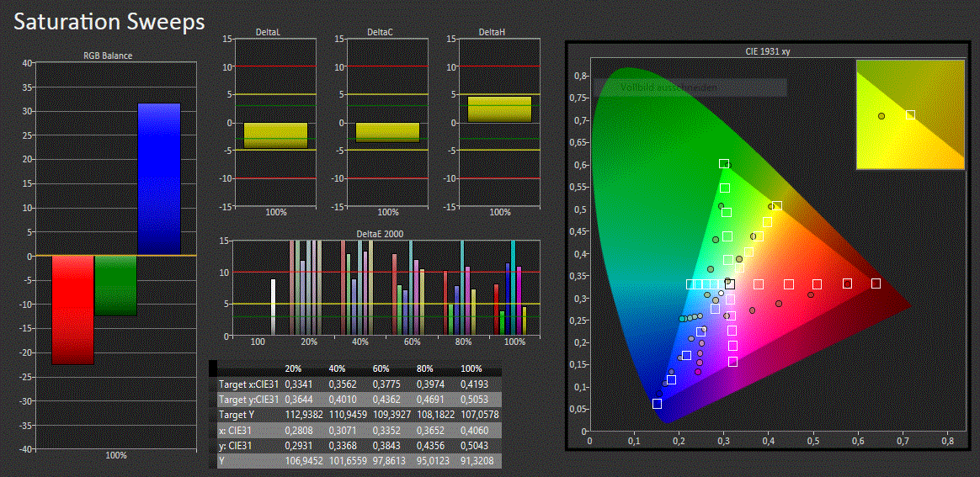Select the yellow bar in DeltaC chart
Image resolution: width=980 pixels, height=477 pixels.
click(386, 132)
